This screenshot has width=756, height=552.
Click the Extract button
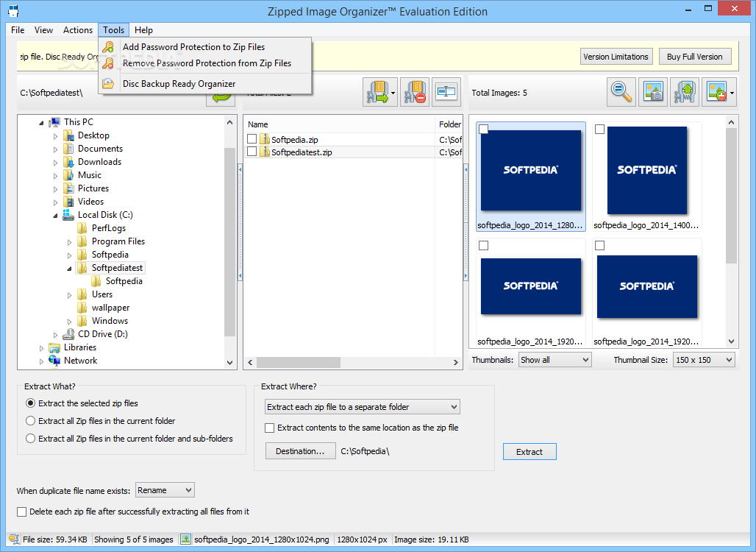pos(529,452)
